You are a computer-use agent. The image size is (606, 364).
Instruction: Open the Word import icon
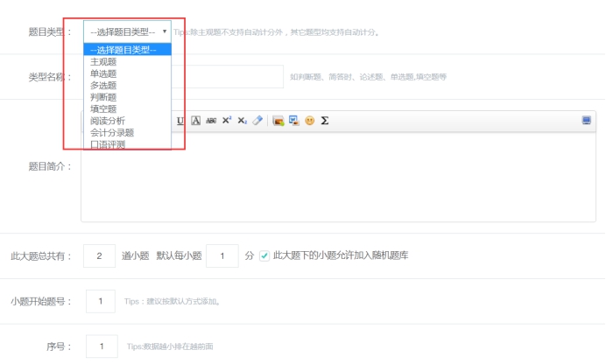293,121
